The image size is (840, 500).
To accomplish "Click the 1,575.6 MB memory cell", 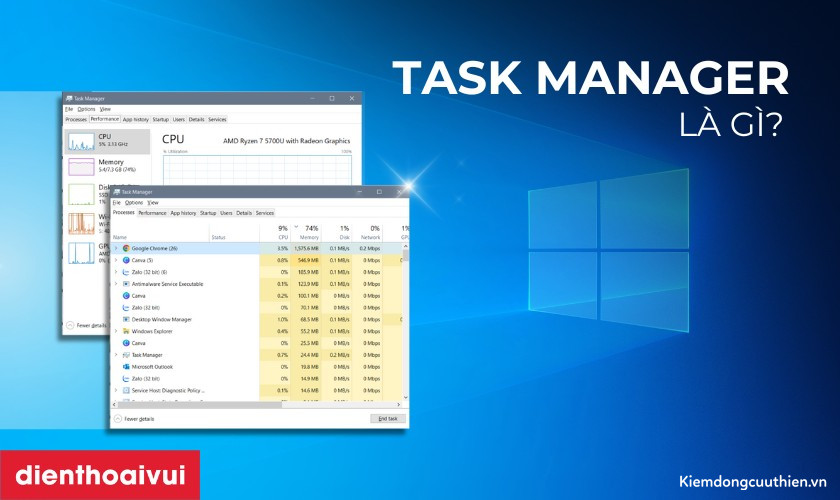I will click(306, 248).
